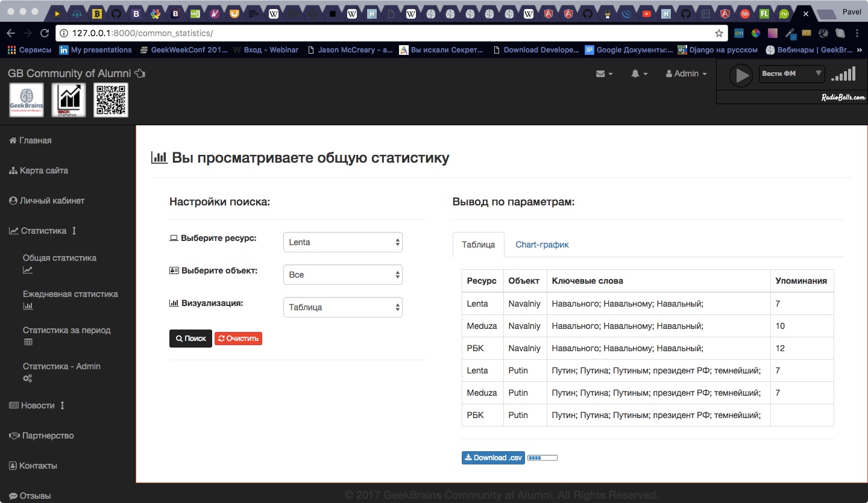Switch to the Chart-график tab
The height and width of the screenshot is (503, 868).
542,245
